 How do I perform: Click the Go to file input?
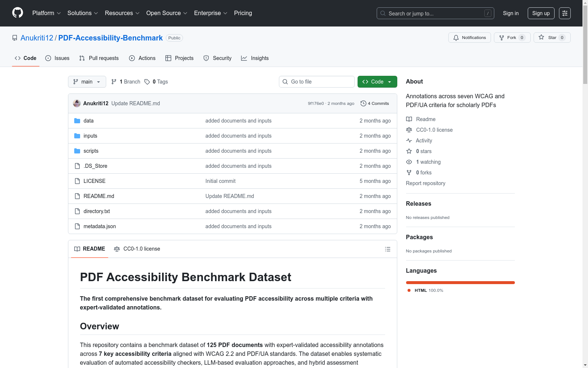click(x=317, y=82)
